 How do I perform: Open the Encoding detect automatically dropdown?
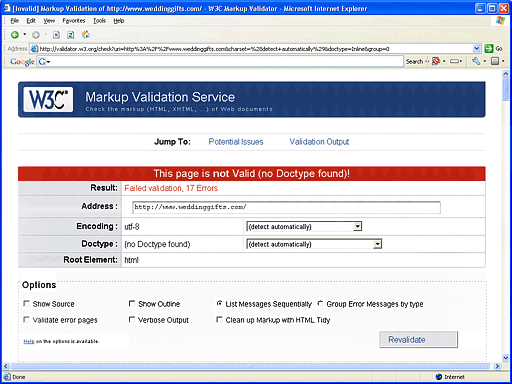(x=304, y=227)
